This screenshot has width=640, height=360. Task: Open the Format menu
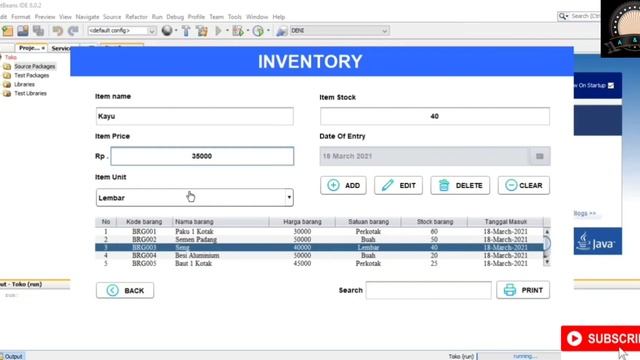pos(20,17)
